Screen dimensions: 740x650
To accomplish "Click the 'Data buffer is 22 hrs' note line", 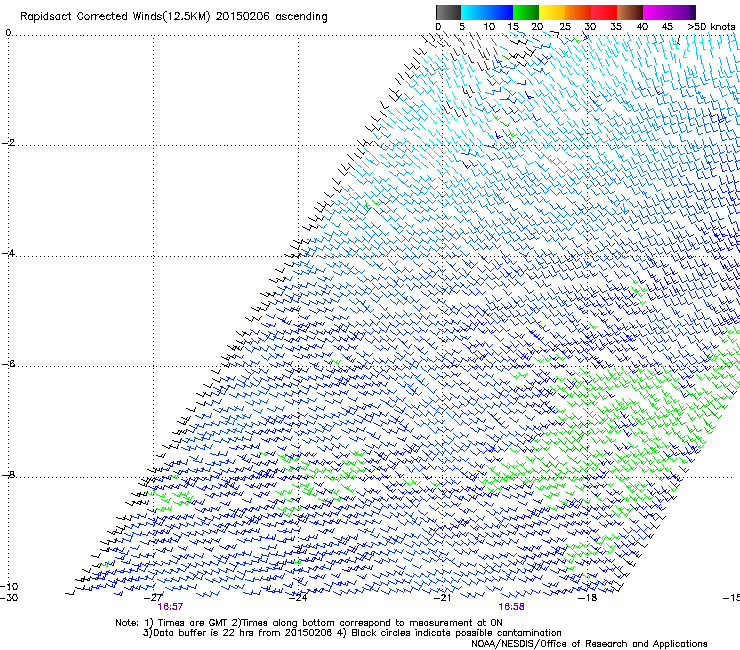I will pyautogui.click(x=352, y=633).
